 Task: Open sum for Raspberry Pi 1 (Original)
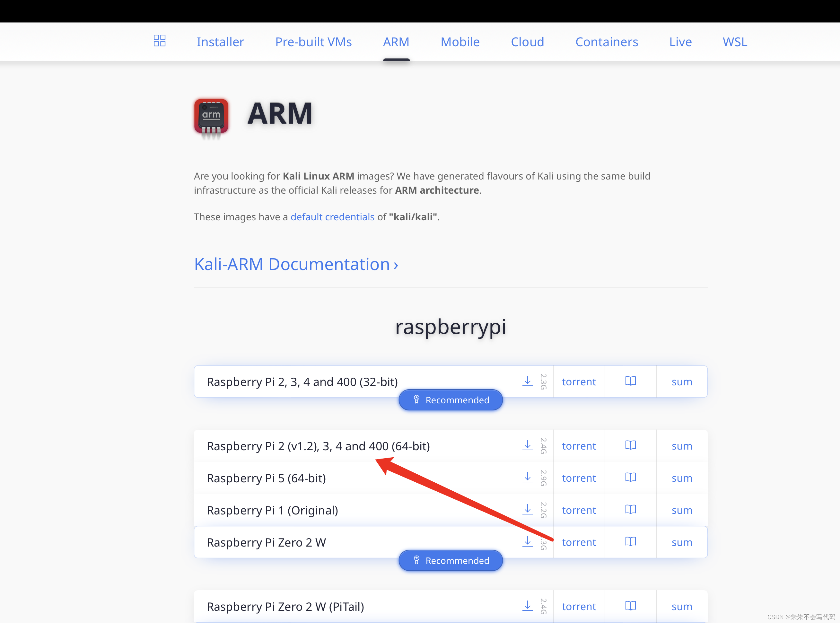[682, 510]
